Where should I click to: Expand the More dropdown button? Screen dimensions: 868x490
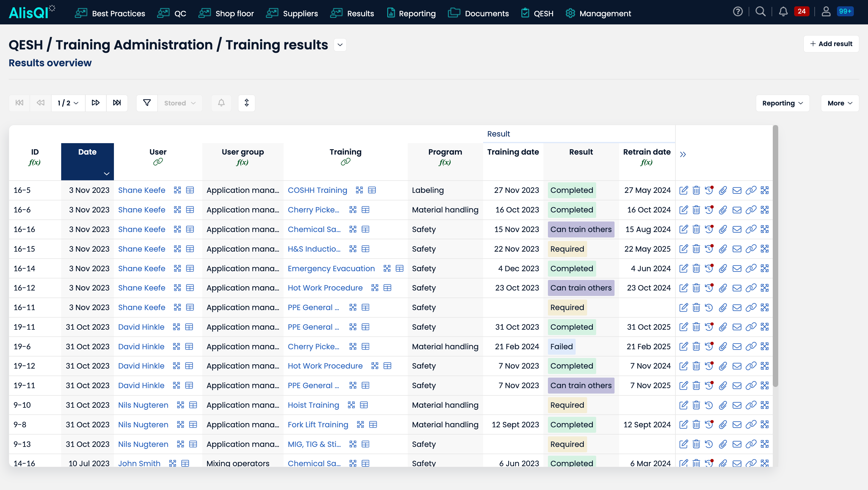840,103
